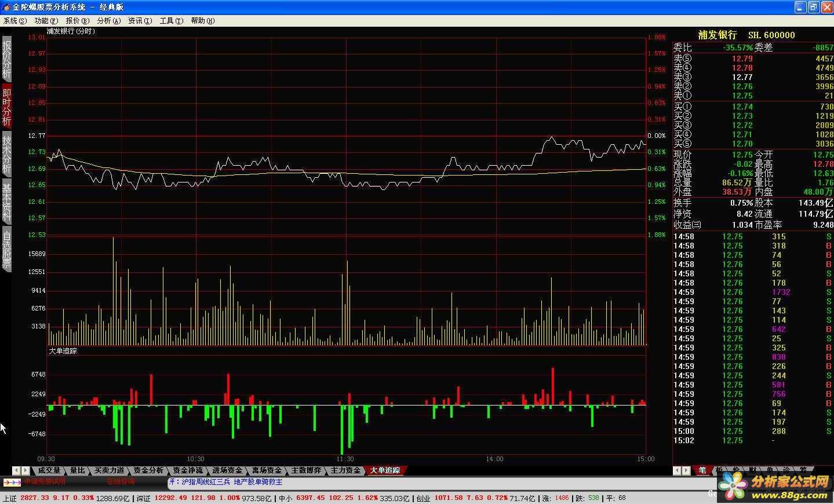Screen dimensions: 834x504
Task: Click the 在线咨询 link
Action: coord(121,482)
